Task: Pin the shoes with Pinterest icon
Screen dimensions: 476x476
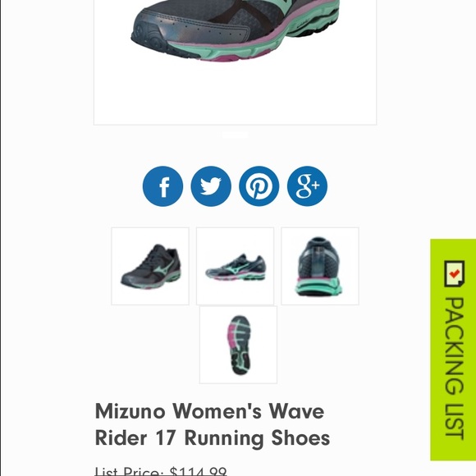Action: [x=259, y=186]
